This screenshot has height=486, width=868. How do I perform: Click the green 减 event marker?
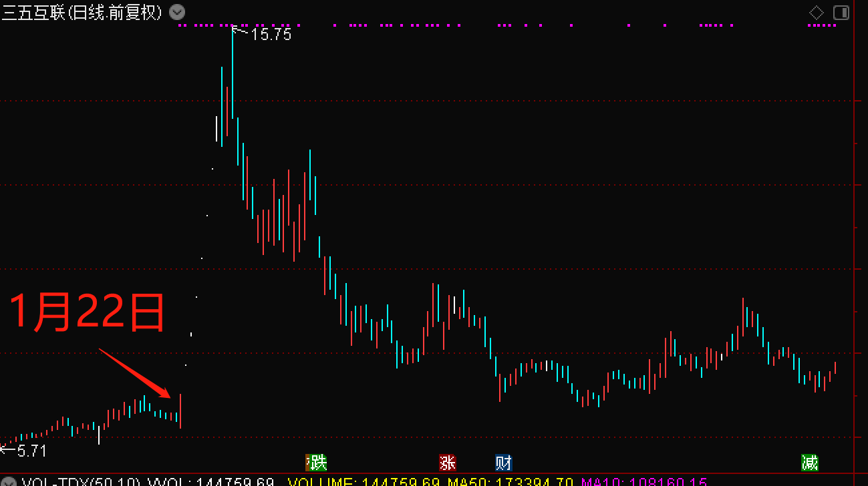[810, 462]
